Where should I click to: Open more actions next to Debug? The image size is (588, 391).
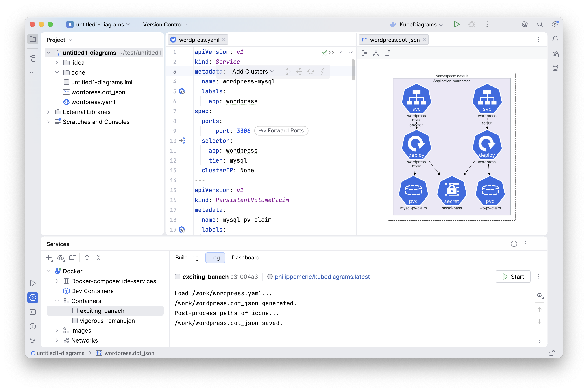[487, 24]
